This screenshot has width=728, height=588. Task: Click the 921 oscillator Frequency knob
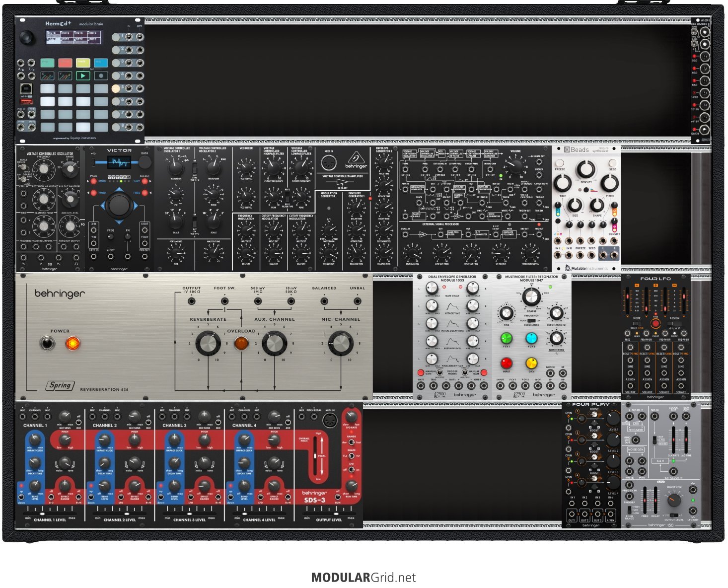tap(43, 169)
